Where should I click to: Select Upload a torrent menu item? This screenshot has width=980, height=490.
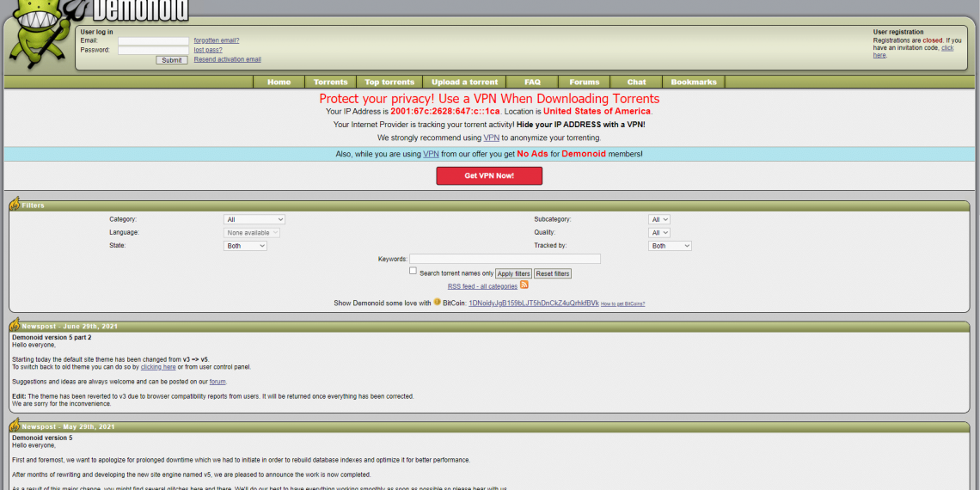[x=464, y=82]
